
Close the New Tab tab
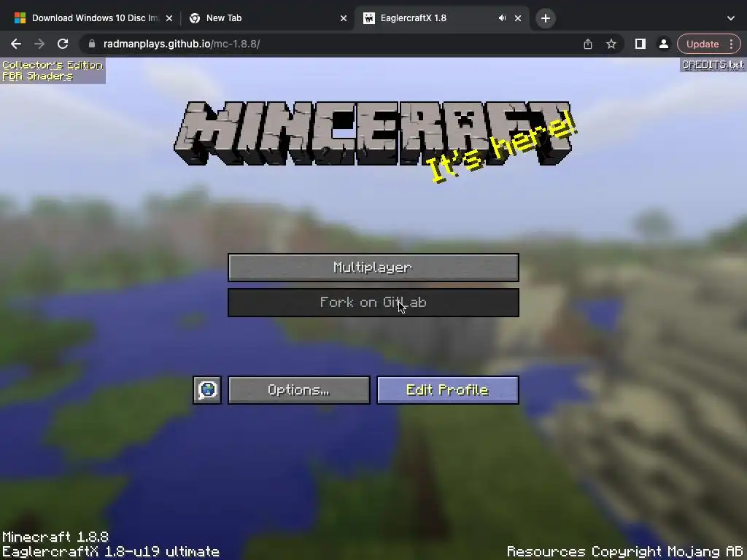point(344,18)
